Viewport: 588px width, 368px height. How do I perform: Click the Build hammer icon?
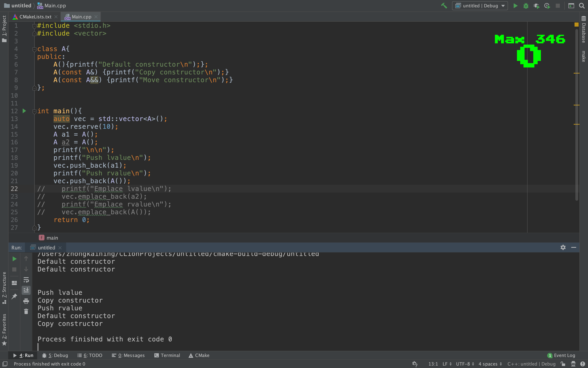click(444, 6)
